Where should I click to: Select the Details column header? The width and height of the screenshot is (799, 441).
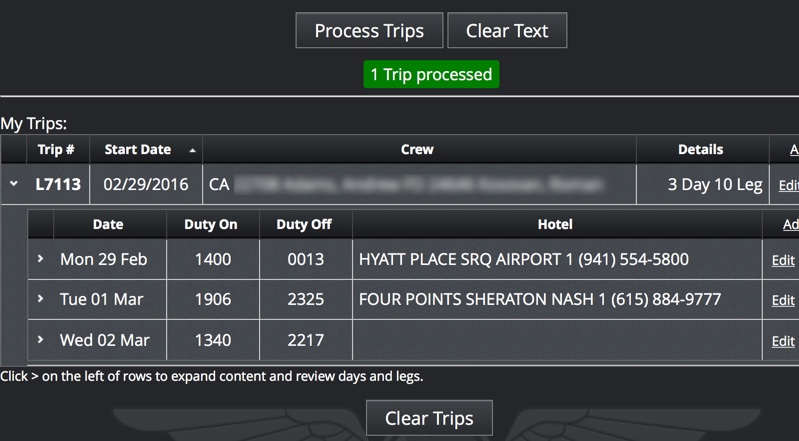tap(702, 149)
